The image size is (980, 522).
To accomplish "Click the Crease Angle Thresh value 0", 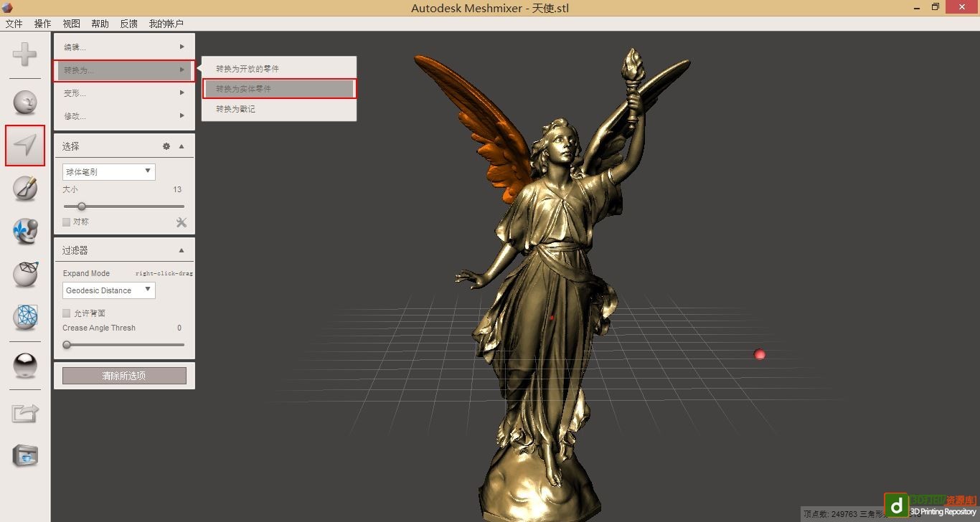I will (x=179, y=328).
